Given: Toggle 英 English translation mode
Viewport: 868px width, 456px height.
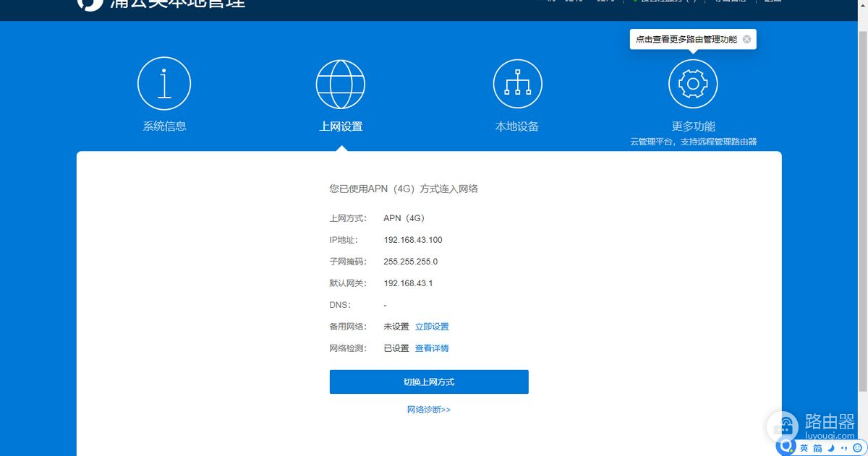Looking at the screenshot, I should (x=804, y=447).
